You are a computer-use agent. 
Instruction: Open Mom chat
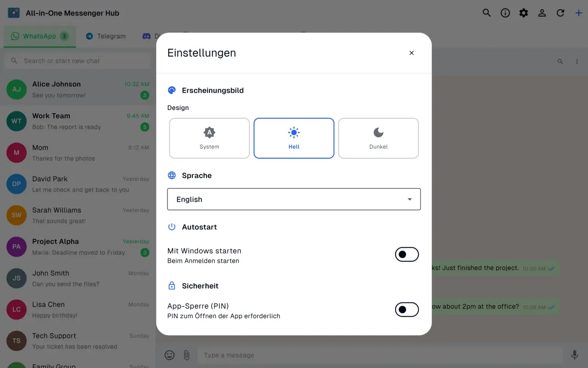(78, 153)
